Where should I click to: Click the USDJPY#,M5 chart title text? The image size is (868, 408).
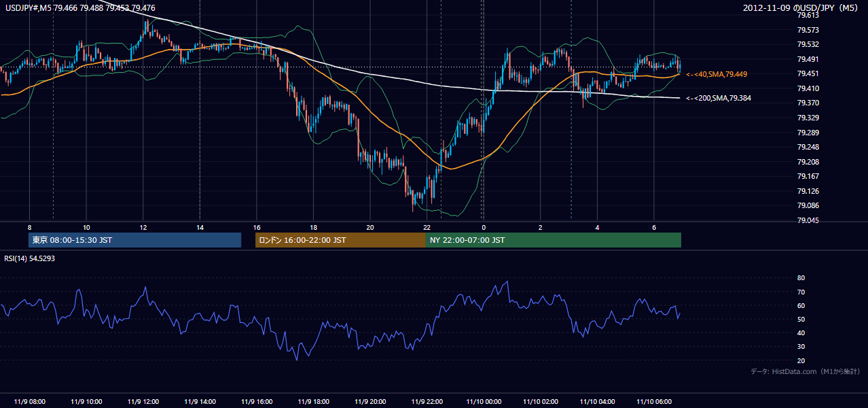(79, 8)
